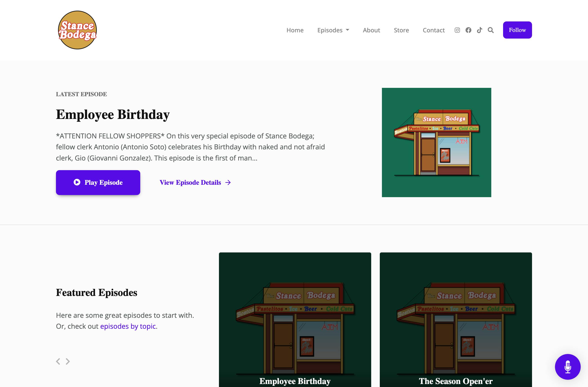Screen dimensions: 588x387
Task: Click the Follow button
Action: 517,30
